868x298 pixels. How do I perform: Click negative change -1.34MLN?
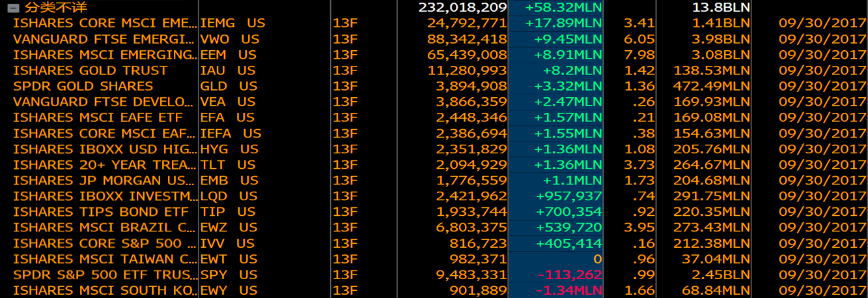(x=570, y=290)
